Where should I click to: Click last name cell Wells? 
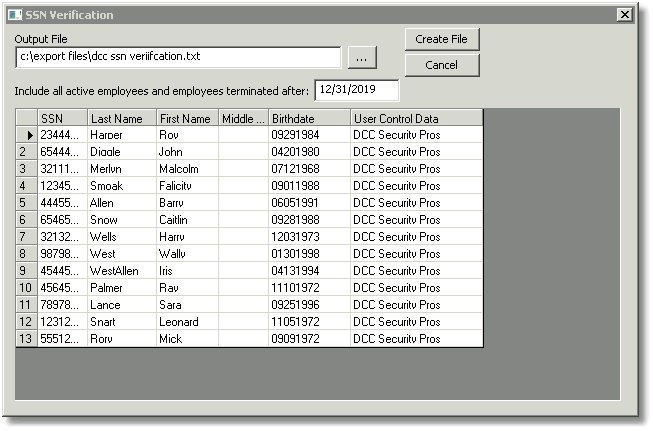click(x=122, y=237)
